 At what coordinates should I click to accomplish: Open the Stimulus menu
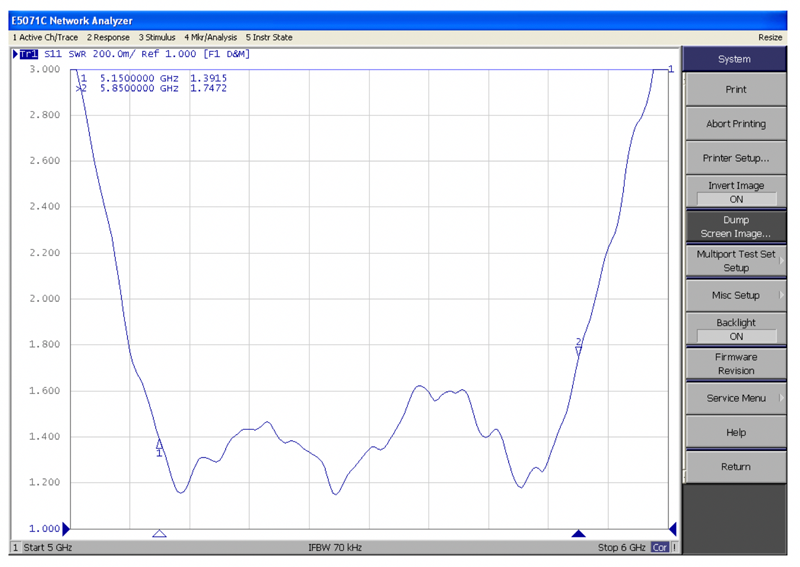point(158,37)
